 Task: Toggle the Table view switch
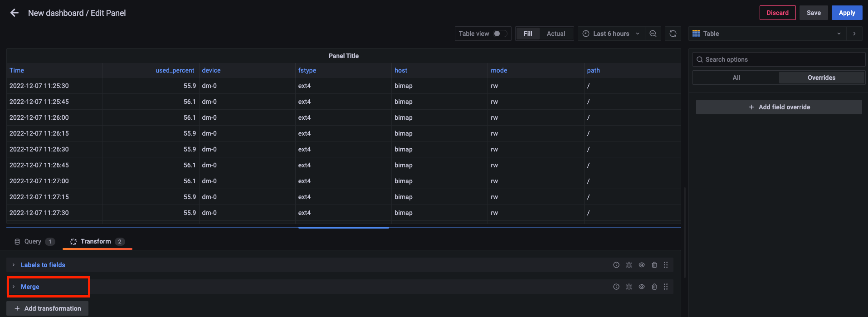tap(500, 34)
